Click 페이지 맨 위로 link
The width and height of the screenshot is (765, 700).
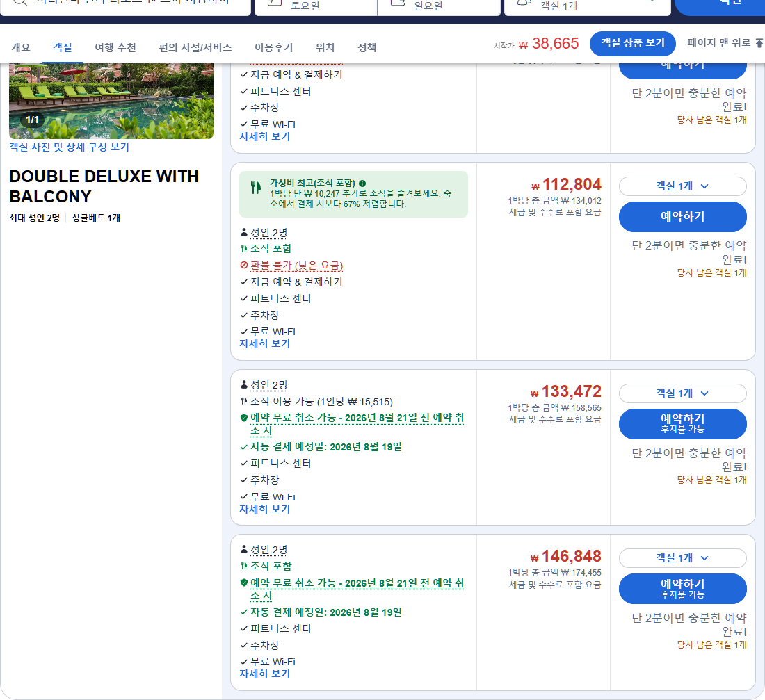click(x=718, y=43)
